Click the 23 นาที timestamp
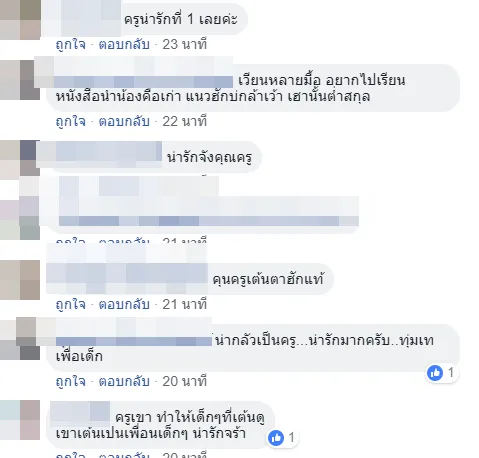The height and width of the screenshot is (458, 479). click(x=185, y=44)
